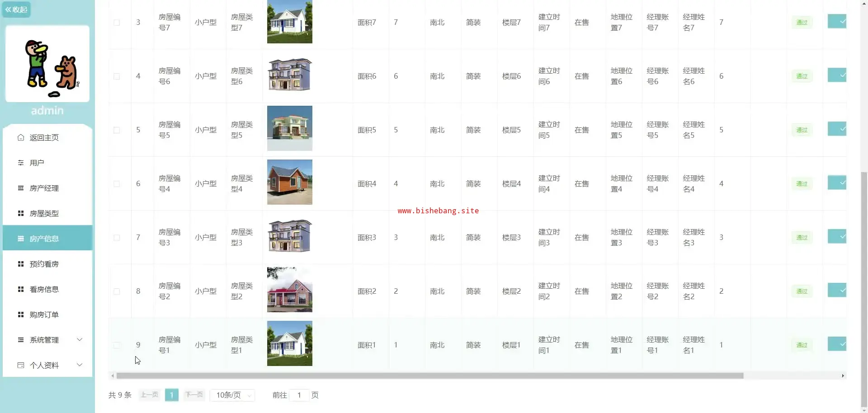This screenshot has height=413, width=868.
Task: Click the 下一页 pagination button
Action: tap(194, 395)
